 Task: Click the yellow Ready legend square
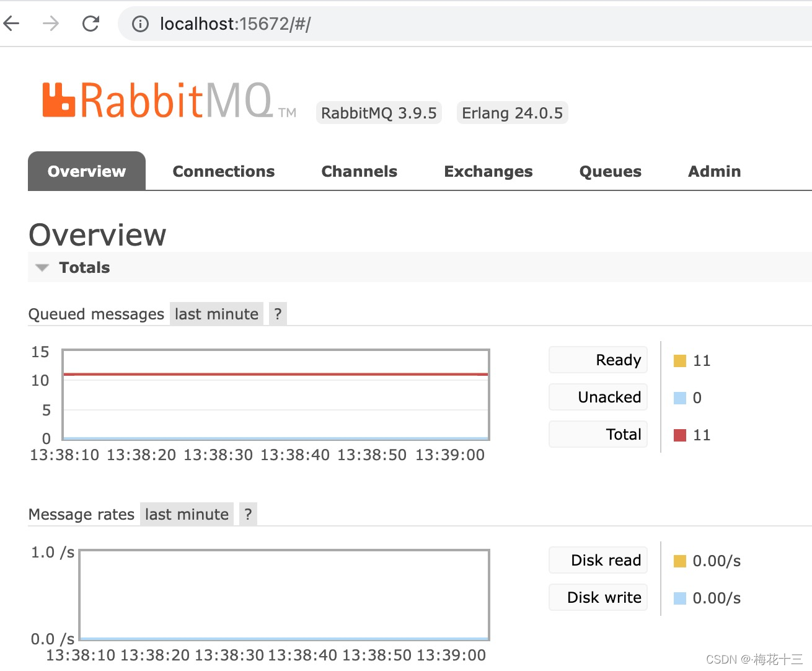click(680, 360)
